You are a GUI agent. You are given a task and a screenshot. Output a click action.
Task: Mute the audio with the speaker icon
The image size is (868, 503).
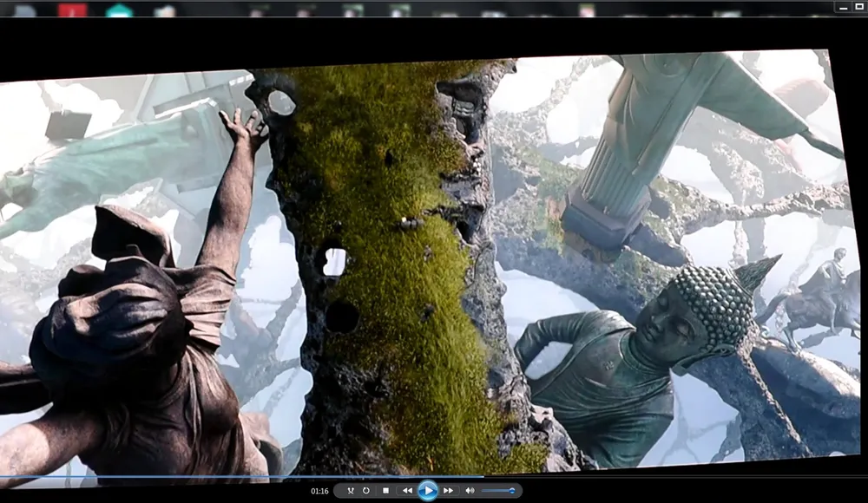[x=470, y=491]
